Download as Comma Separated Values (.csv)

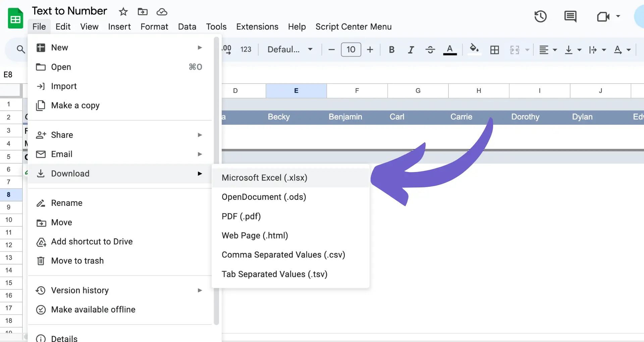[290, 255]
